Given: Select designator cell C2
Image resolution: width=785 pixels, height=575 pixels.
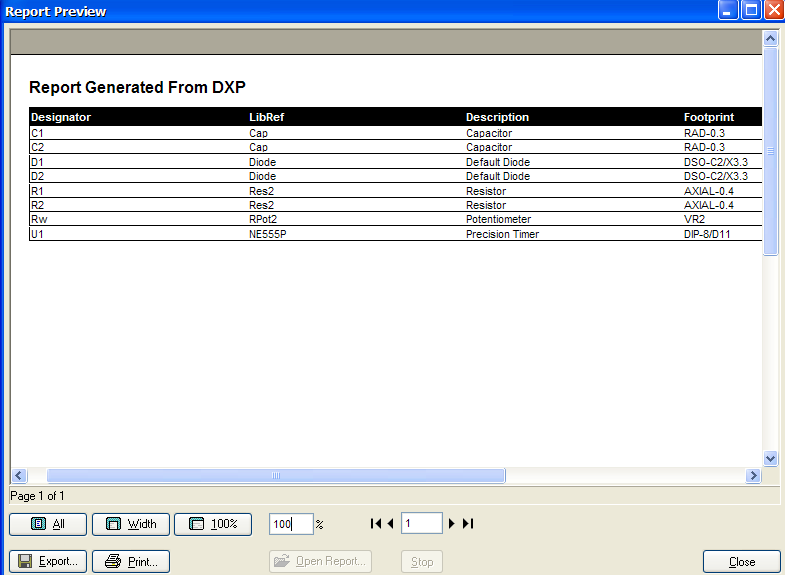Looking at the screenshot, I should pyautogui.click(x=38, y=147).
